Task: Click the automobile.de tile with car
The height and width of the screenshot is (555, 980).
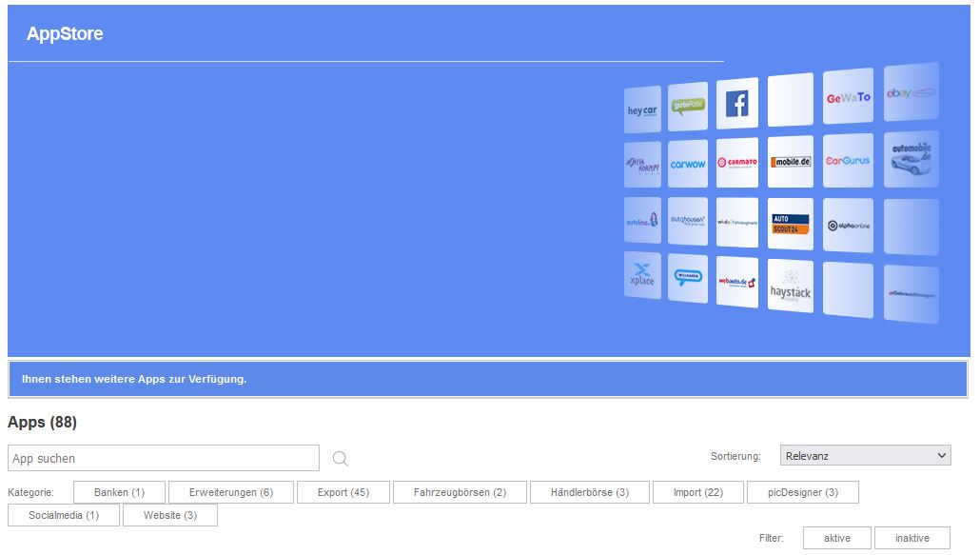Action: coord(911,159)
